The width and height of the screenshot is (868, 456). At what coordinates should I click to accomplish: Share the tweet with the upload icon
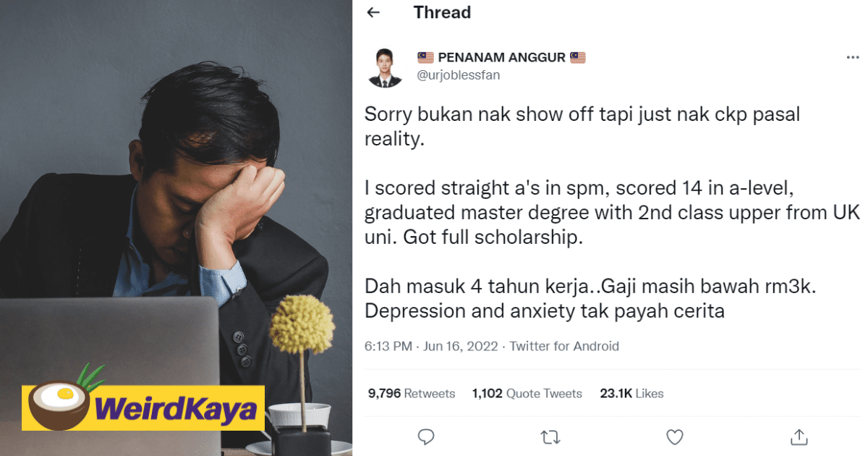click(x=799, y=436)
